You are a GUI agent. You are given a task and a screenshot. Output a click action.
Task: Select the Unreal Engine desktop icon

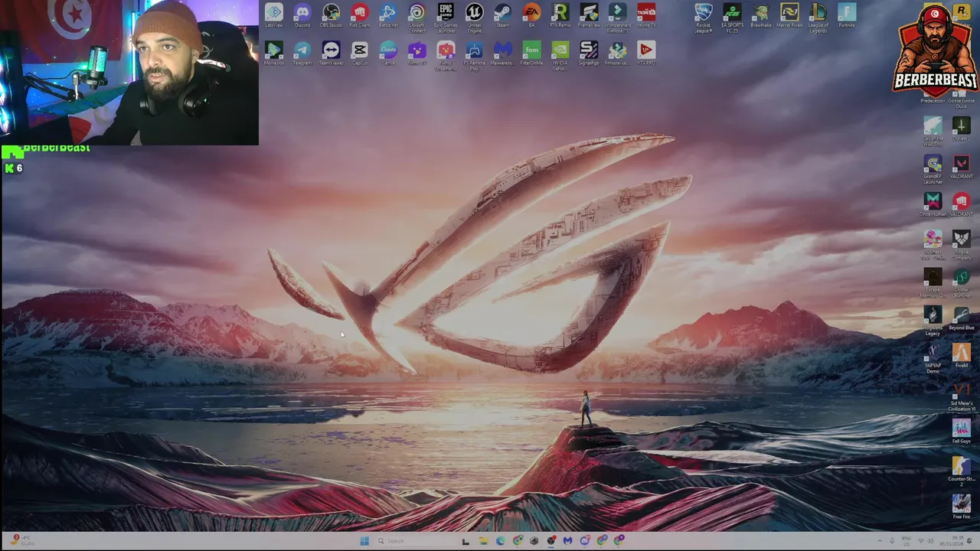pyautogui.click(x=474, y=18)
